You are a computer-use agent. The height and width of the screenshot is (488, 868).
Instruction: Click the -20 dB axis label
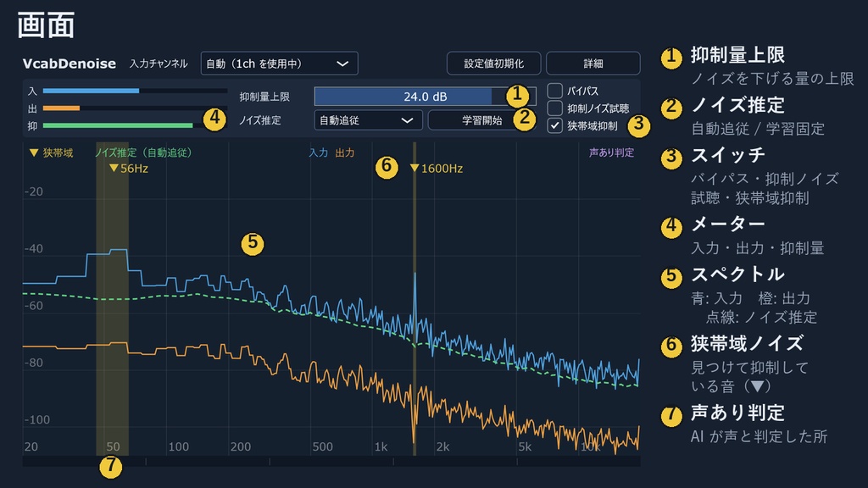pyautogui.click(x=34, y=191)
